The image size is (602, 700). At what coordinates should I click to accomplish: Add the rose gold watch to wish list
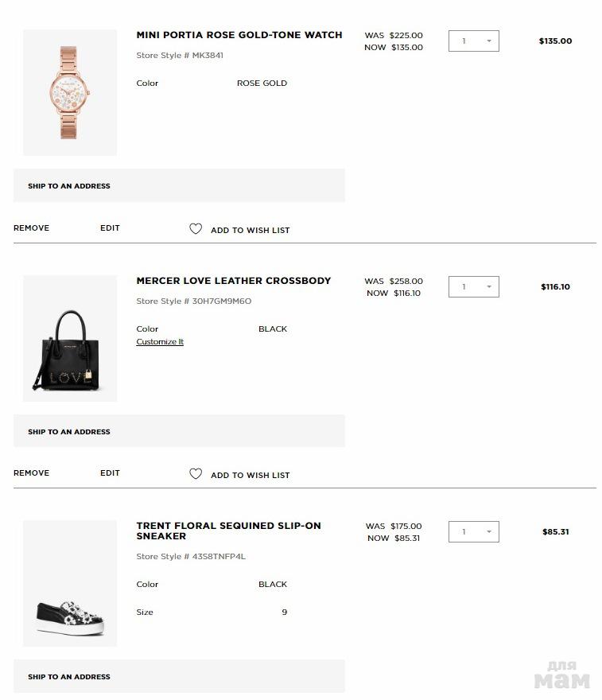tap(250, 230)
